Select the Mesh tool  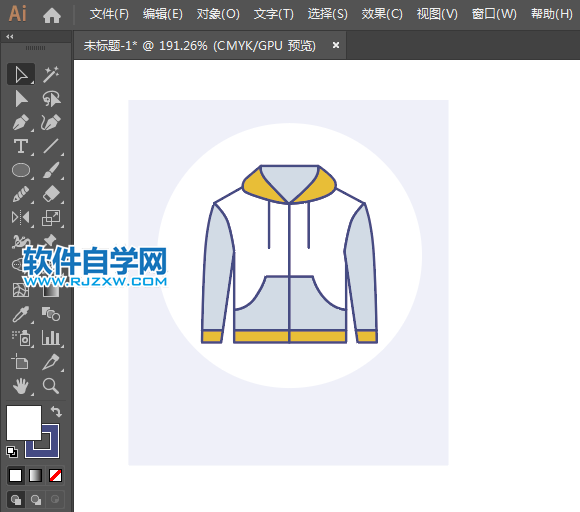21,290
